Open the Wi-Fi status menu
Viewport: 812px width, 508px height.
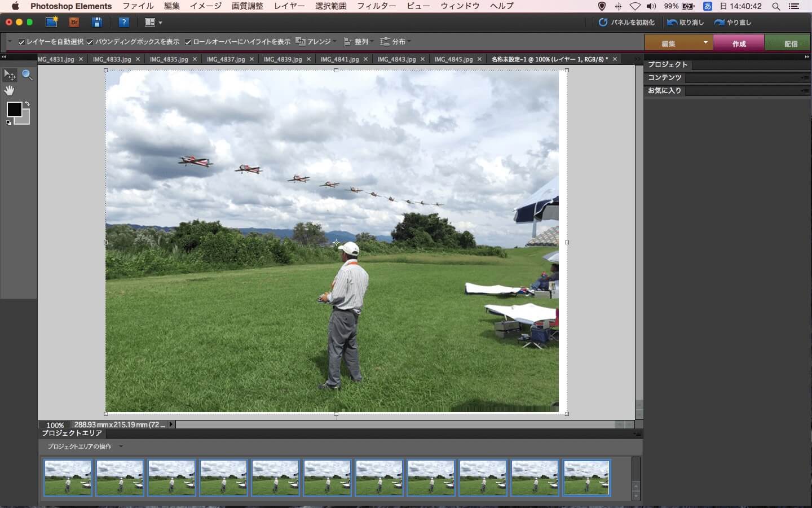[x=635, y=6]
